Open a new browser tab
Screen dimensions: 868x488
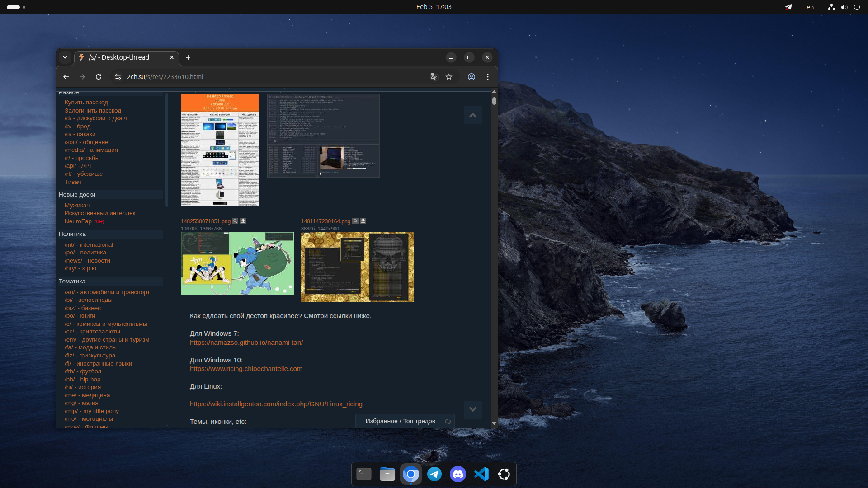point(188,57)
